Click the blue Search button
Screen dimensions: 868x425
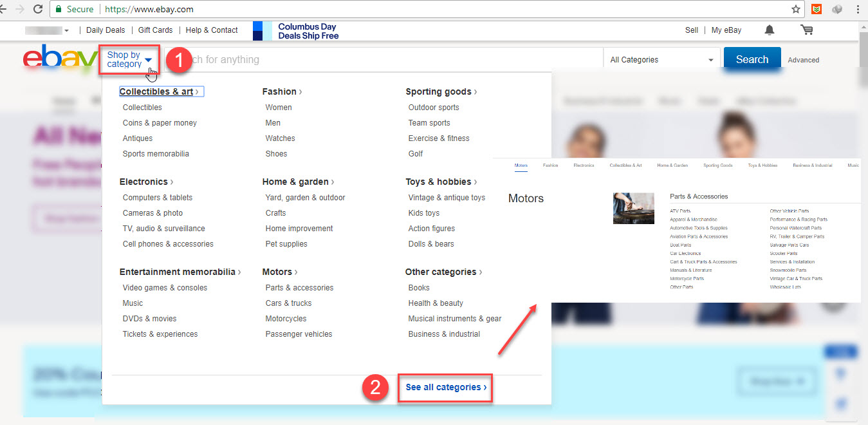pyautogui.click(x=752, y=59)
